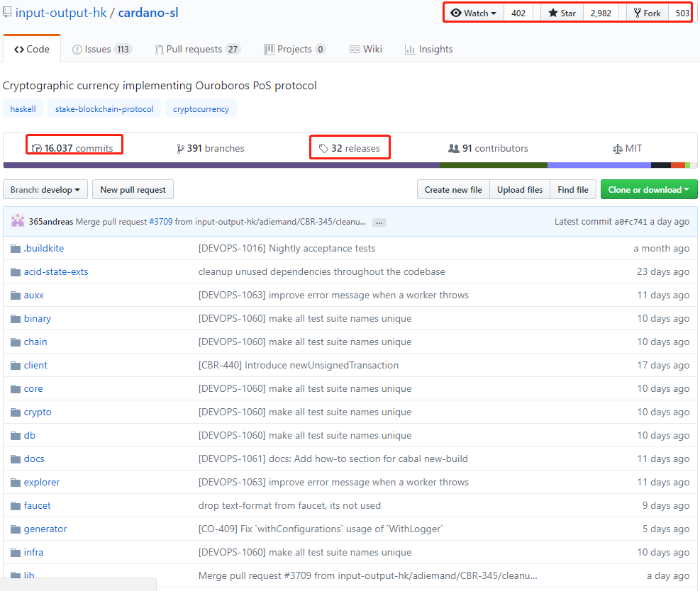Image resolution: width=700 pixels, height=591 pixels.
Task: Click the star icon in the Star button
Action: 552,13
